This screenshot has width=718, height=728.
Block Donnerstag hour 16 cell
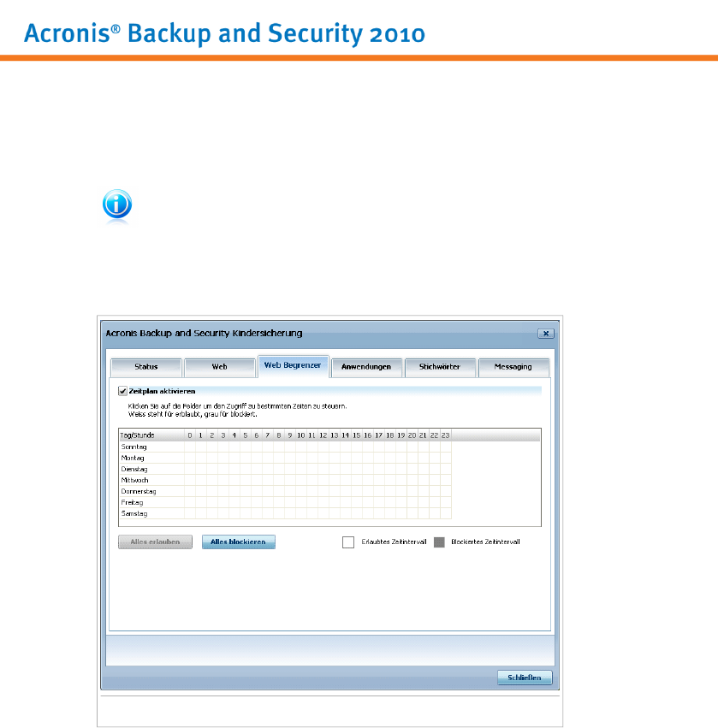click(367, 491)
